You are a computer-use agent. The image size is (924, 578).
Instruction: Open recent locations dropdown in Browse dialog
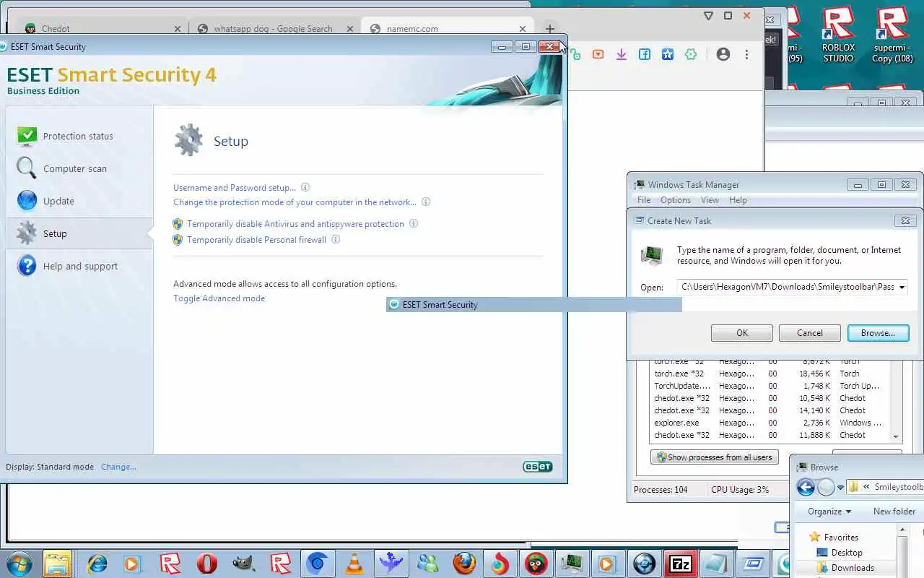tap(840, 488)
